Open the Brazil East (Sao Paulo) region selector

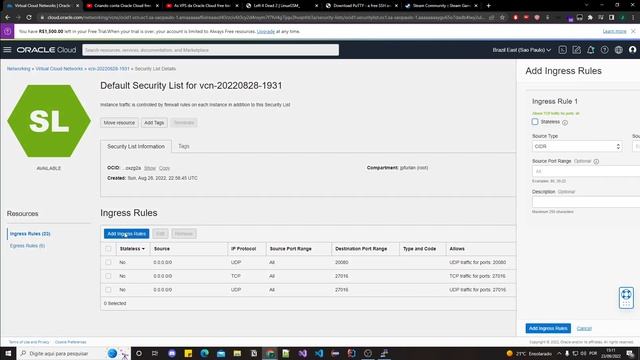[x=522, y=50]
